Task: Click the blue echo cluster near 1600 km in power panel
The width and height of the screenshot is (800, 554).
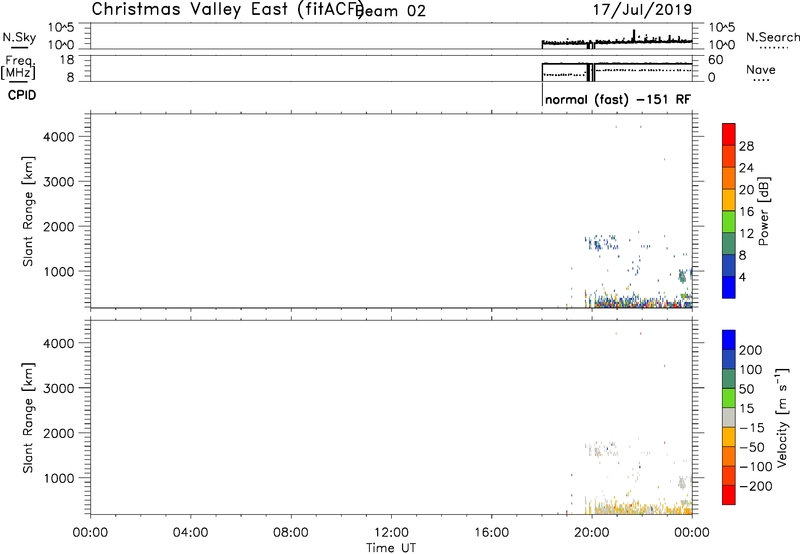Action: [x=602, y=243]
